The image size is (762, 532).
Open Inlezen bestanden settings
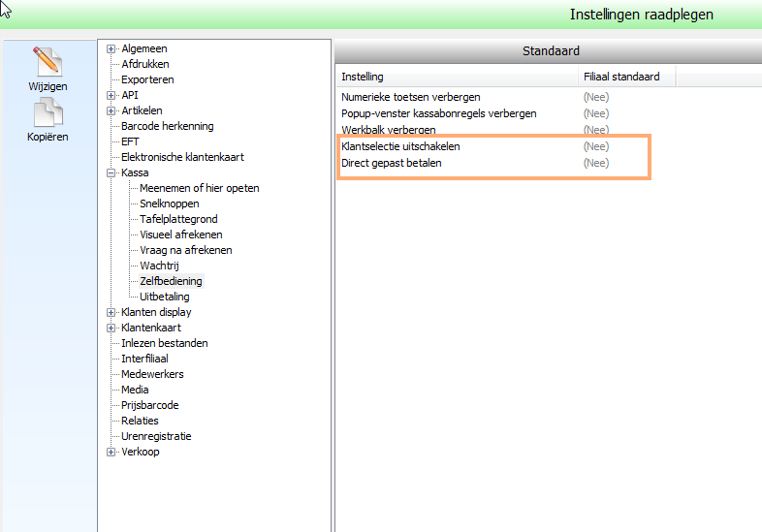point(164,343)
